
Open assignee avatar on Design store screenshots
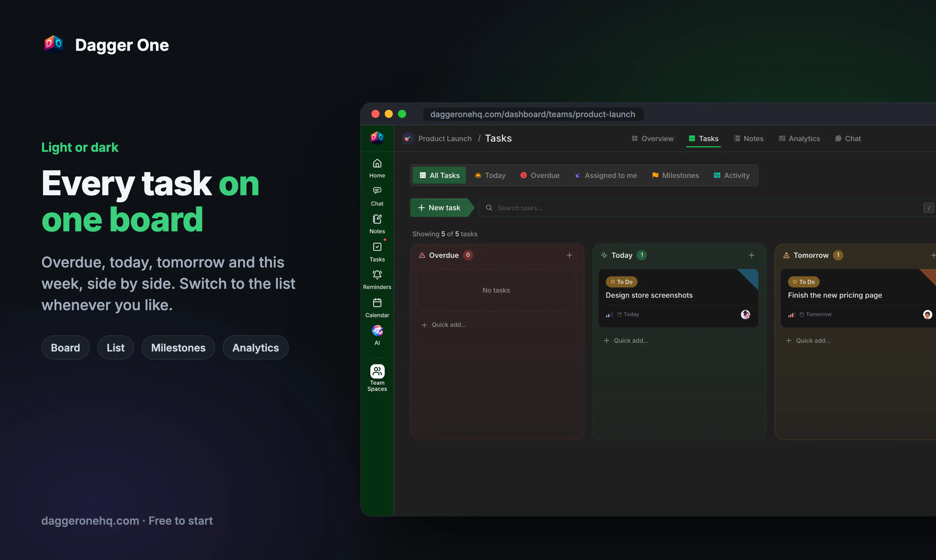tap(745, 314)
